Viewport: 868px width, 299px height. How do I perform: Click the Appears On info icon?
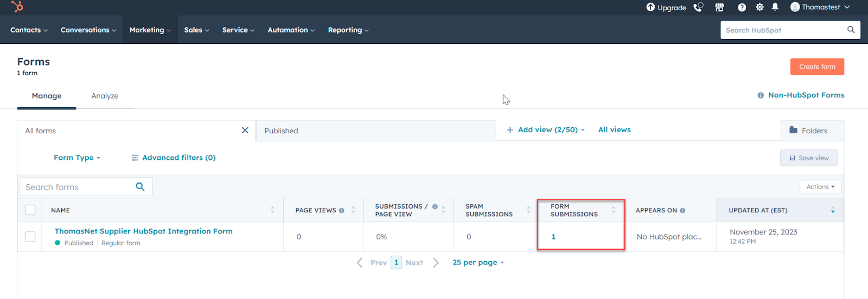click(x=682, y=211)
